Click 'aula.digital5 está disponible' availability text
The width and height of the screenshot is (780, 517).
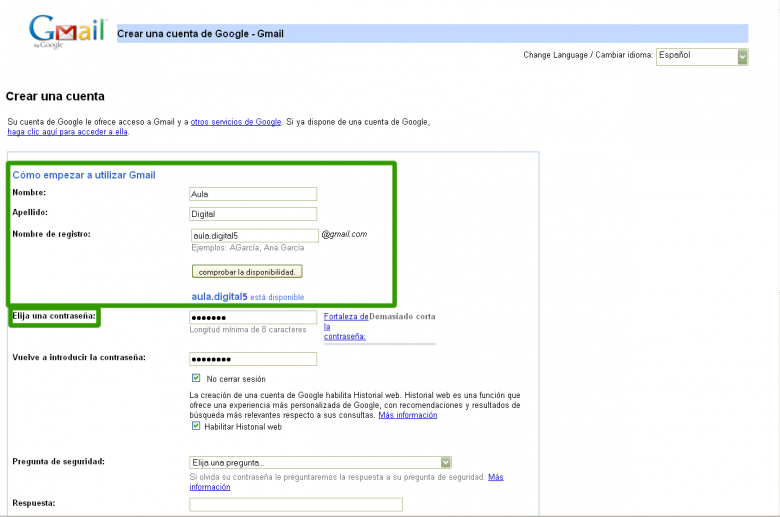point(248,297)
